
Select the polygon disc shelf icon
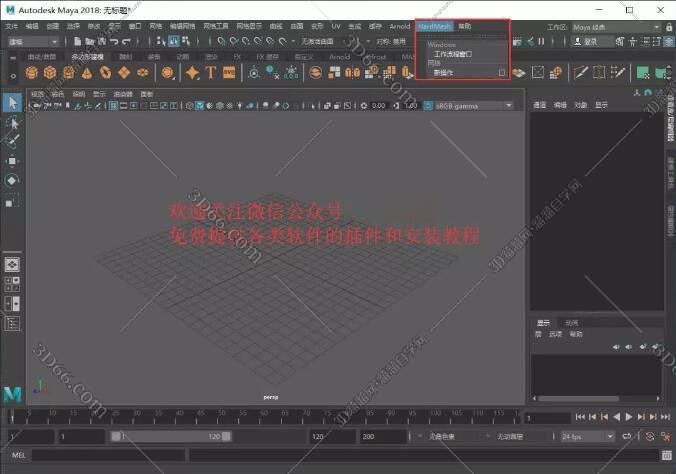click(x=143, y=72)
